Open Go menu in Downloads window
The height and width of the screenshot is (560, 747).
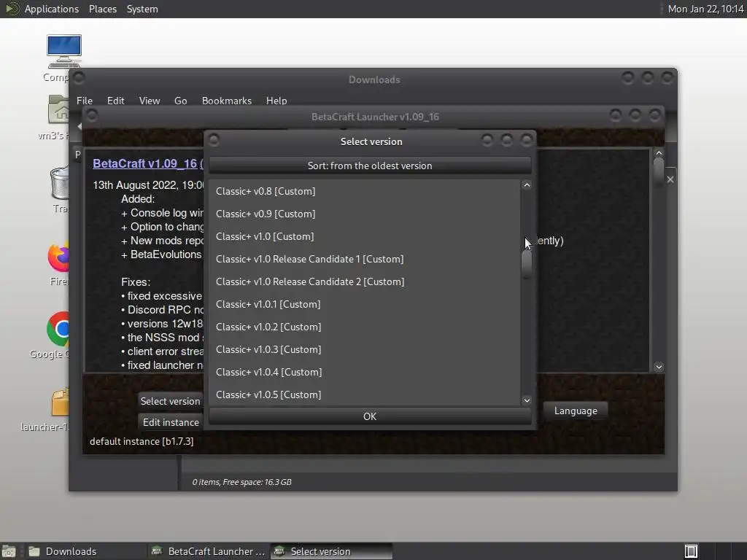(181, 101)
